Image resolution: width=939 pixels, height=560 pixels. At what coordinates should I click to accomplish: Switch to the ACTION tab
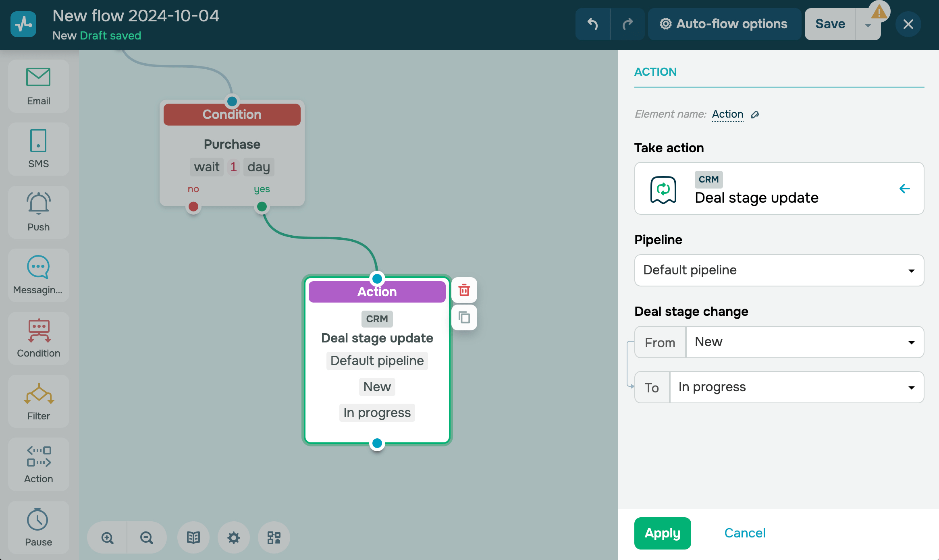655,72
